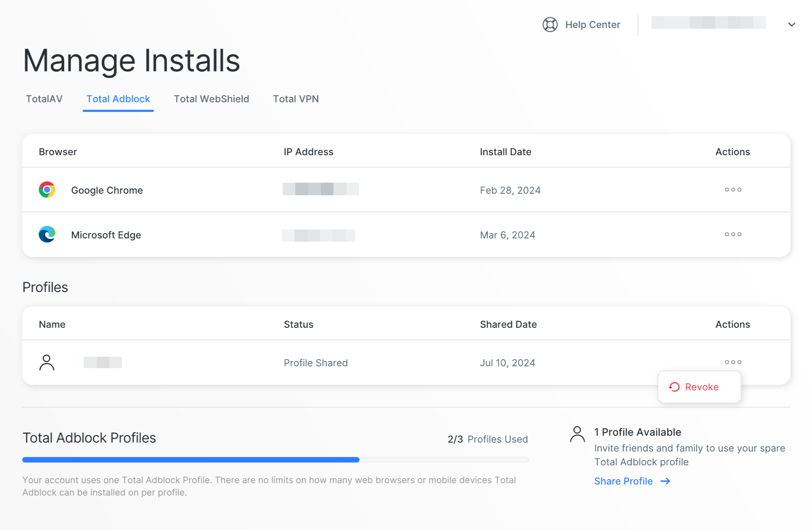The height and width of the screenshot is (530, 812).
Task: Click the 1 Profile Available heading
Action: 637,432
